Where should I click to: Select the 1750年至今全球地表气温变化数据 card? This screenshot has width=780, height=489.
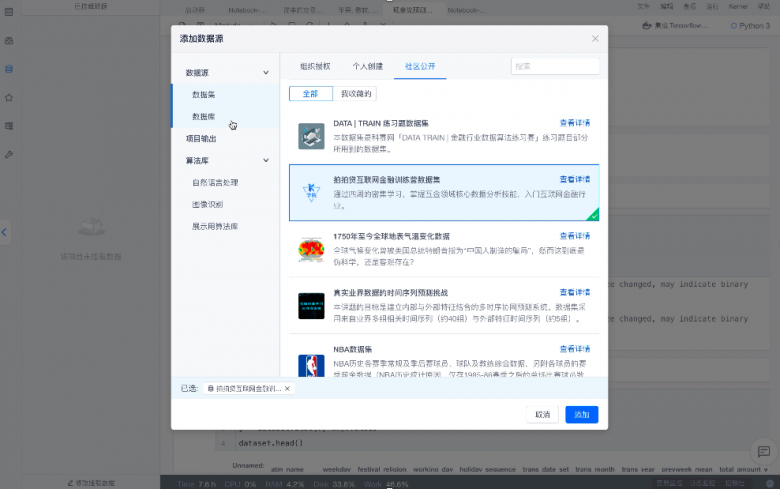pyautogui.click(x=444, y=249)
